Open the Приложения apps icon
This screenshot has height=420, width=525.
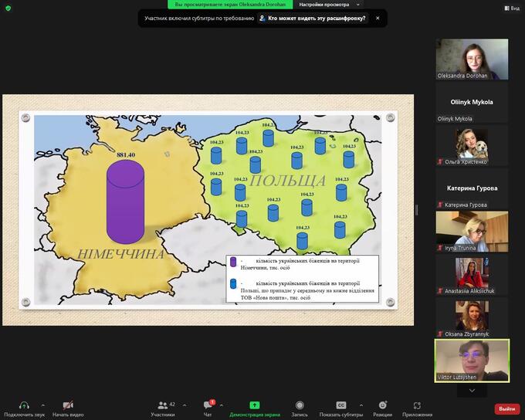417,405
